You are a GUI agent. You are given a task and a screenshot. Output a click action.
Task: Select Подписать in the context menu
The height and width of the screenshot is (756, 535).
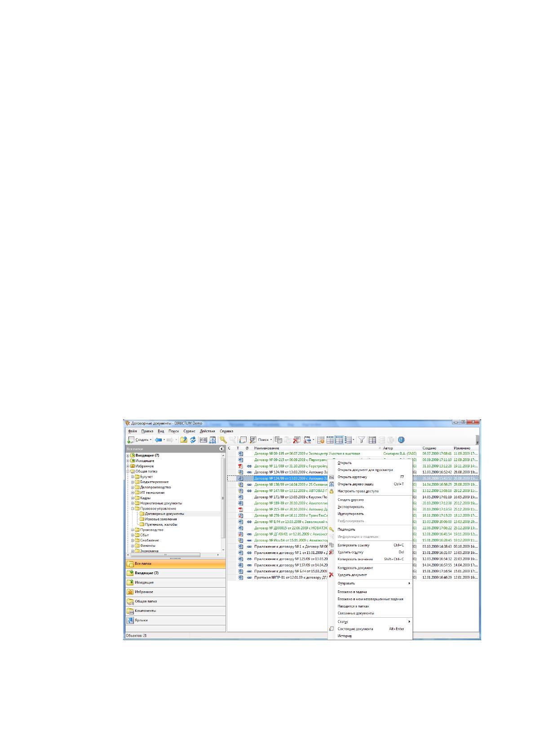[x=346, y=529]
